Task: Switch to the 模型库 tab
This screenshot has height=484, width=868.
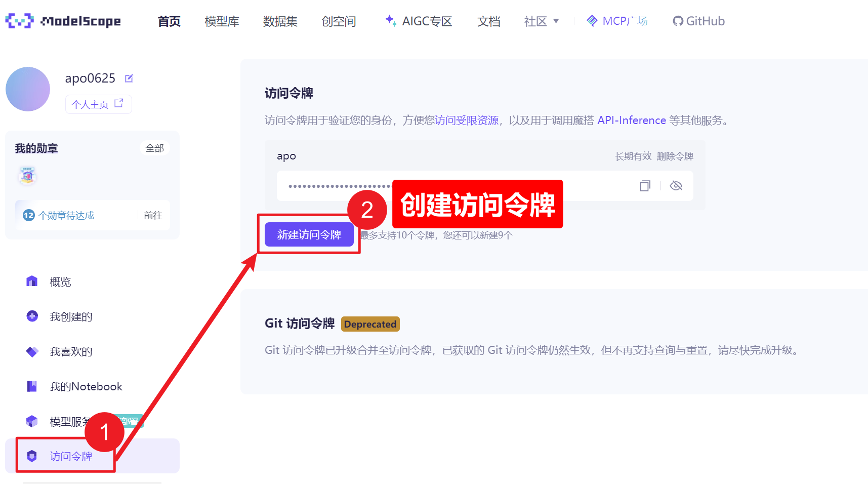Action: click(222, 21)
